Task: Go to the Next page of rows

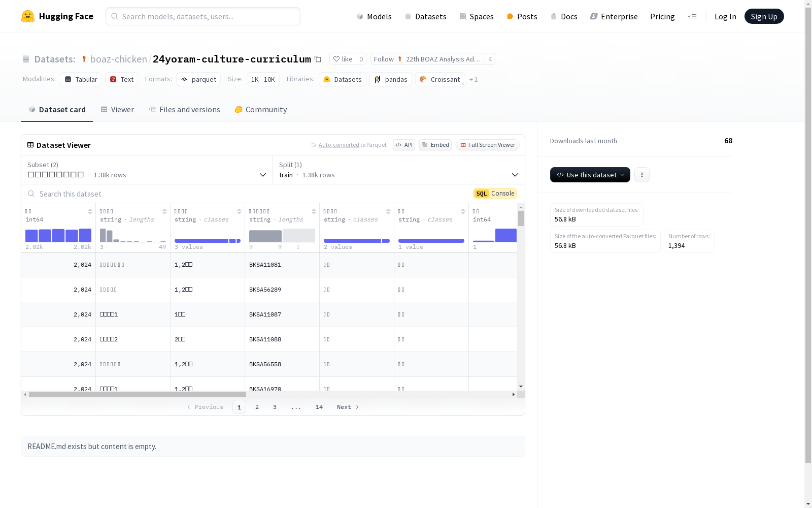Action: (348, 407)
